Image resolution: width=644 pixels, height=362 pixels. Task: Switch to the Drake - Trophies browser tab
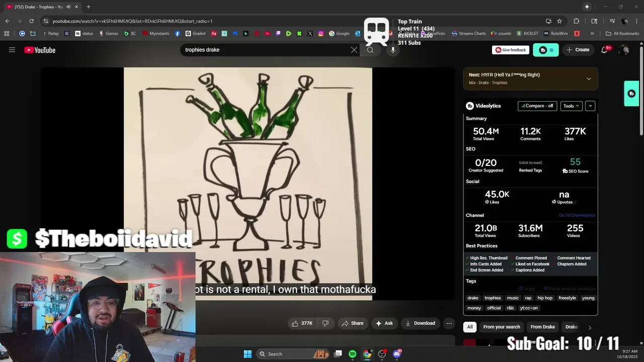pyautogui.click(x=43, y=7)
